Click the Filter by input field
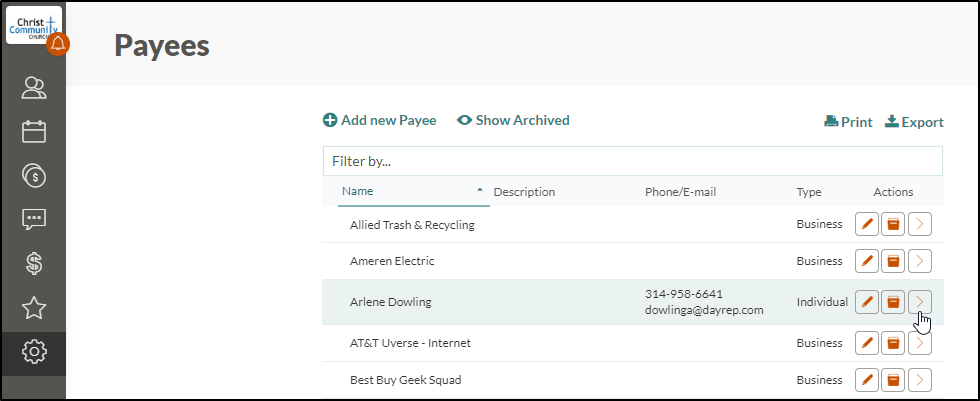 tap(632, 161)
